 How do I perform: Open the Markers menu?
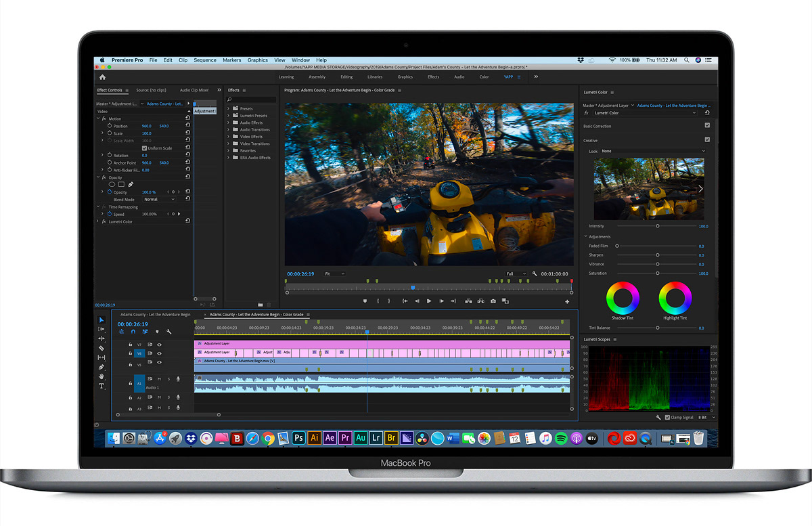tap(232, 60)
